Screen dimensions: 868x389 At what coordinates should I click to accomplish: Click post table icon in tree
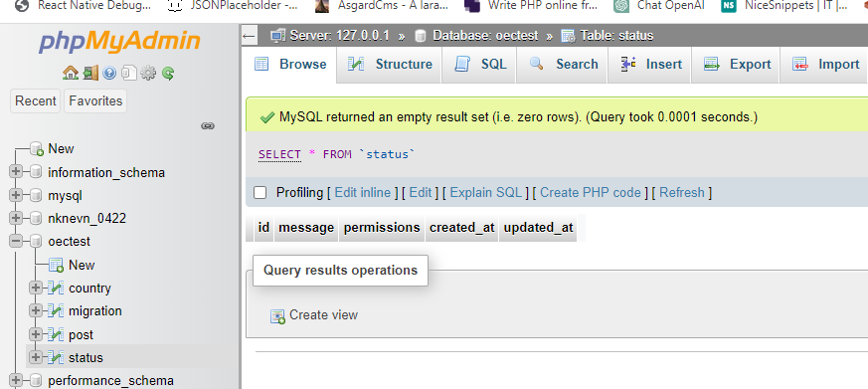(x=56, y=334)
